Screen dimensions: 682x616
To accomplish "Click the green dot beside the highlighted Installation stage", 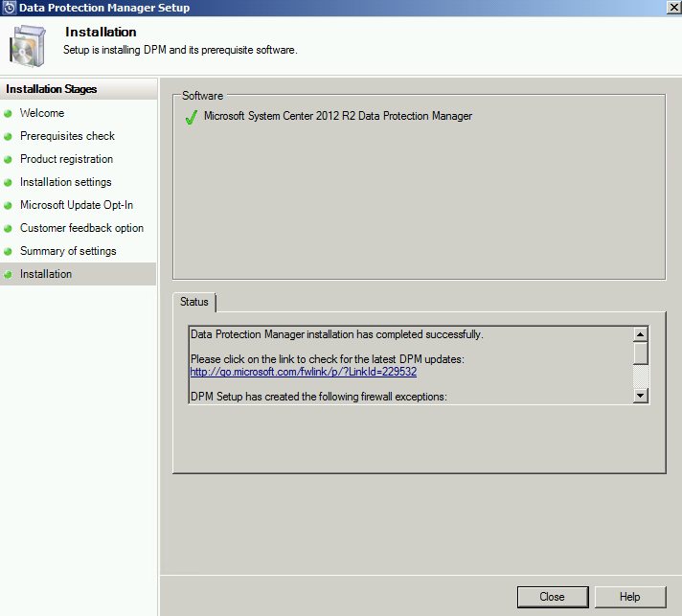I will click(x=8, y=275).
